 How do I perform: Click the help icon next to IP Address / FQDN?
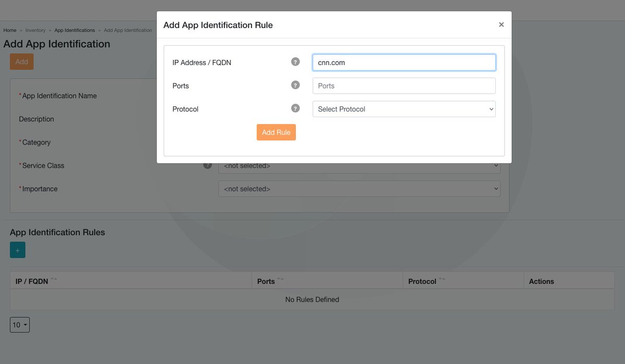point(295,62)
